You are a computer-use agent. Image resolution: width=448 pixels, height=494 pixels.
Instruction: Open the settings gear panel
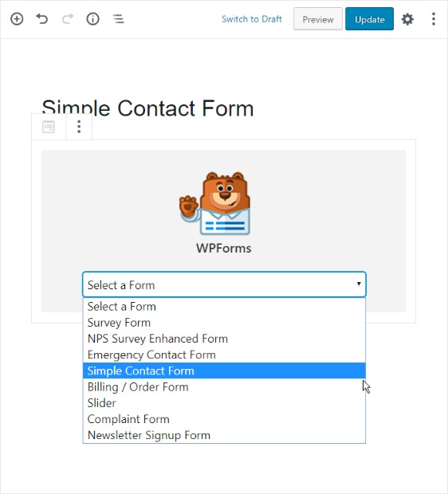tap(407, 19)
